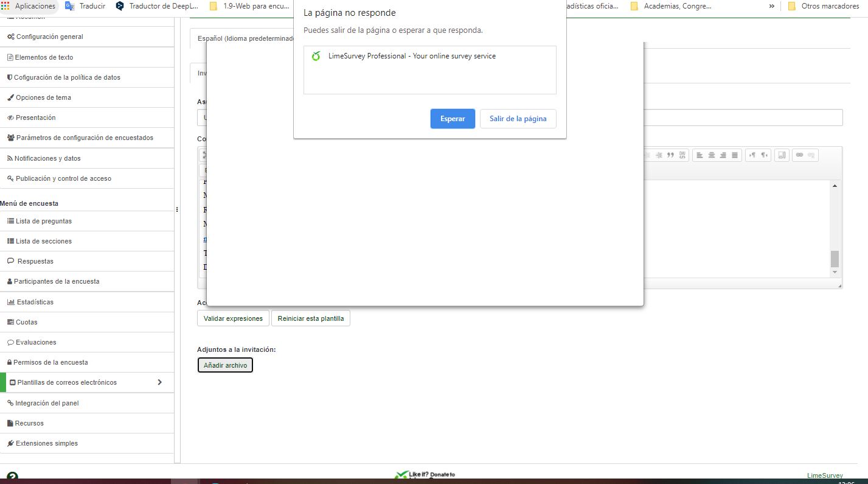Click the placeholder fields icon in editor toolbar

(782, 155)
